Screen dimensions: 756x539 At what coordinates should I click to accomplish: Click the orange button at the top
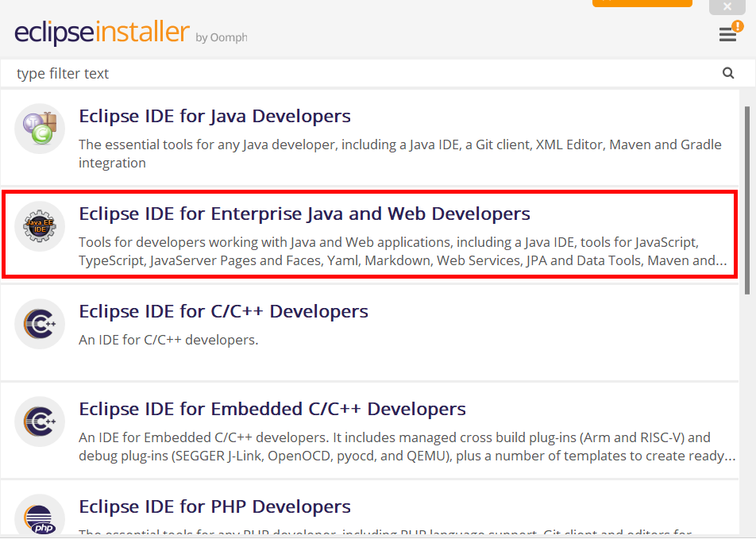642,3
